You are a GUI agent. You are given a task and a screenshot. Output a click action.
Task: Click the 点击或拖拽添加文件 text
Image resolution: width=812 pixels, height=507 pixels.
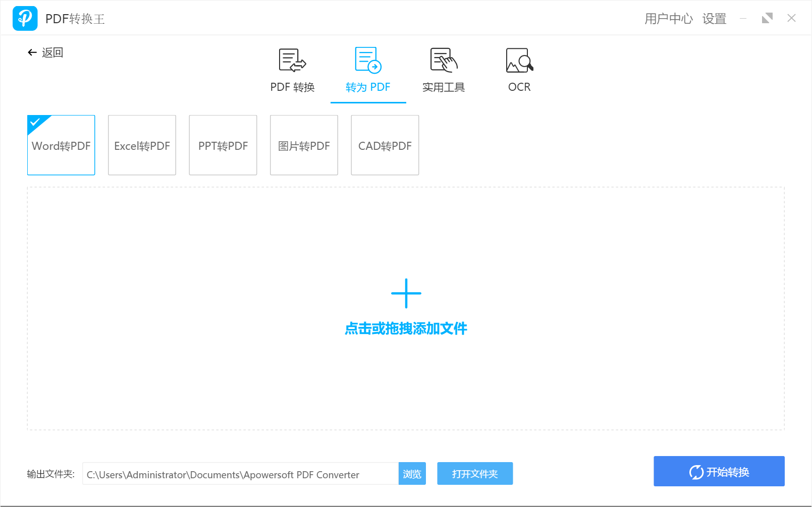406,329
